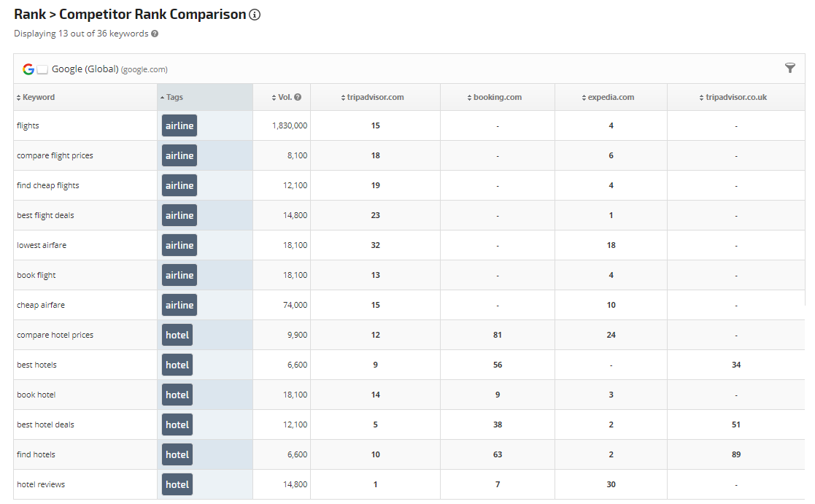Click the 8,100 volume value
Image resolution: width=815 pixels, height=504 pixels.
click(297, 155)
